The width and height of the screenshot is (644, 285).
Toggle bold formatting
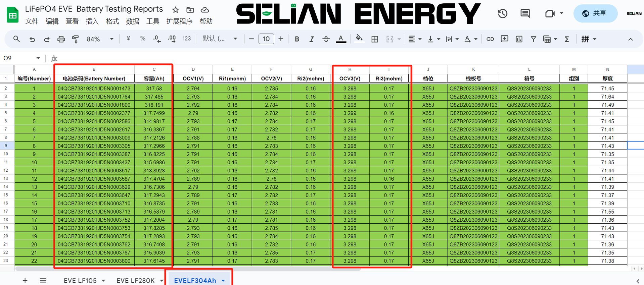point(297,39)
